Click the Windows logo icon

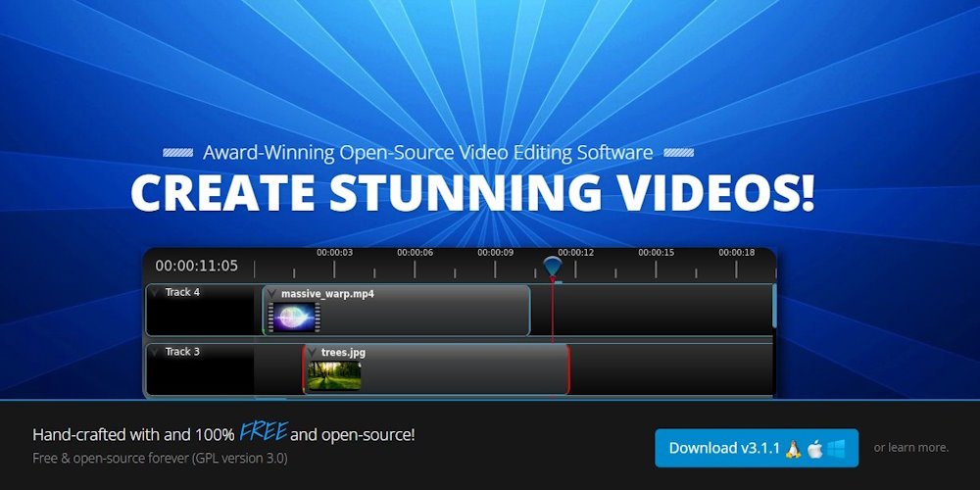(x=836, y=448)
